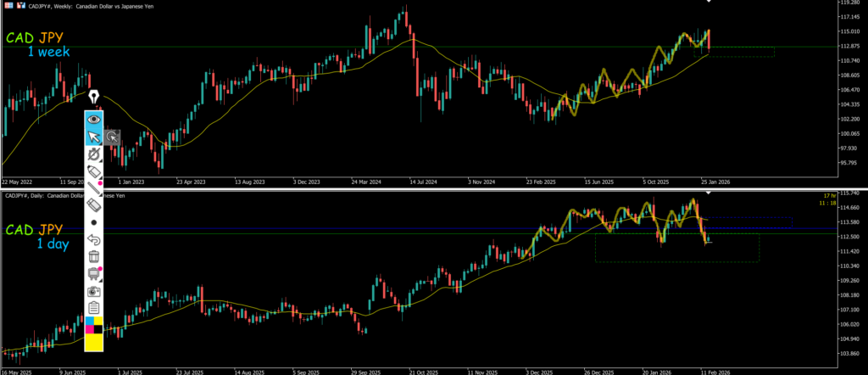This screenshot has height=375, width=868.
Task: Toggle the crossed-out pointer mode icon
Action: click(94, 154)
